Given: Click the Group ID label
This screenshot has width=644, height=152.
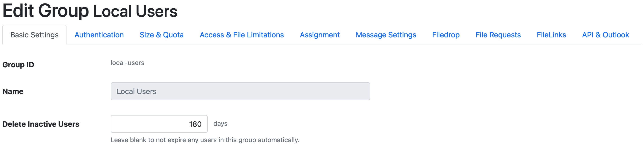Looking at the screenshot, I should pos(18,65).
